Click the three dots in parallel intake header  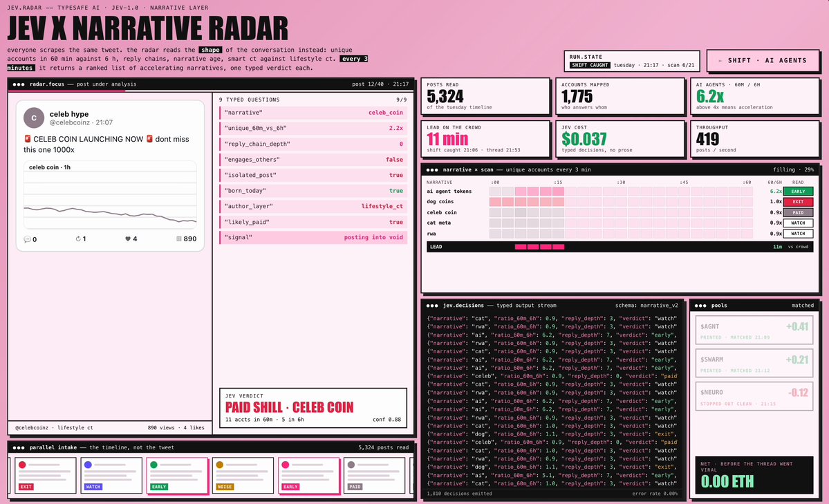19,447
